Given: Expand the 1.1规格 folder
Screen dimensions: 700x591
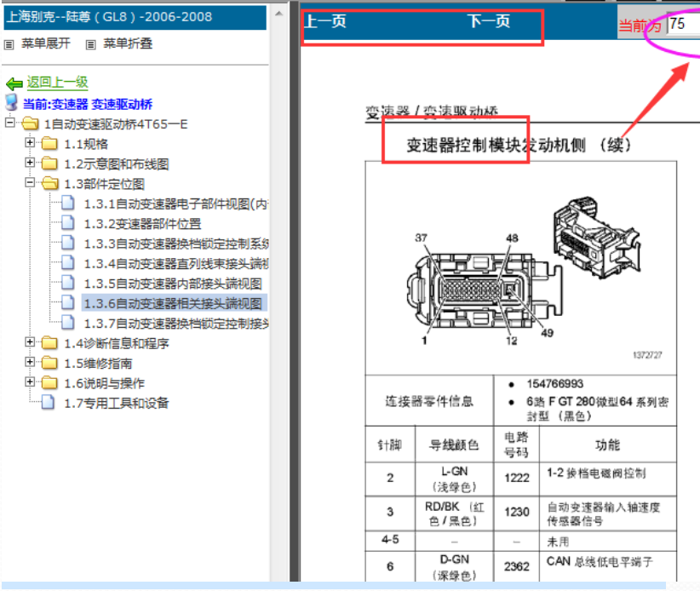Looking at the screenshot, I should pyautogui.click(x=30, y=142).
